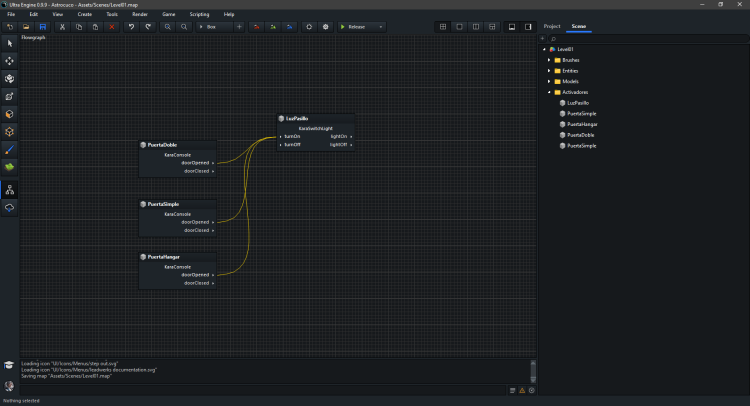Expand the Brushes folder in scene tree
This screenshot has height=406, width=750.
coord(549,60)
